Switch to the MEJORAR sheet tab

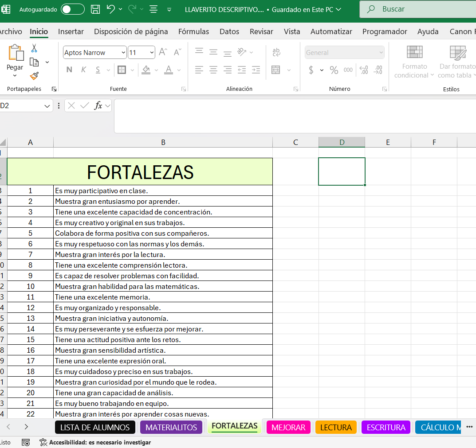pyautogui.click(x=288, y=427)
